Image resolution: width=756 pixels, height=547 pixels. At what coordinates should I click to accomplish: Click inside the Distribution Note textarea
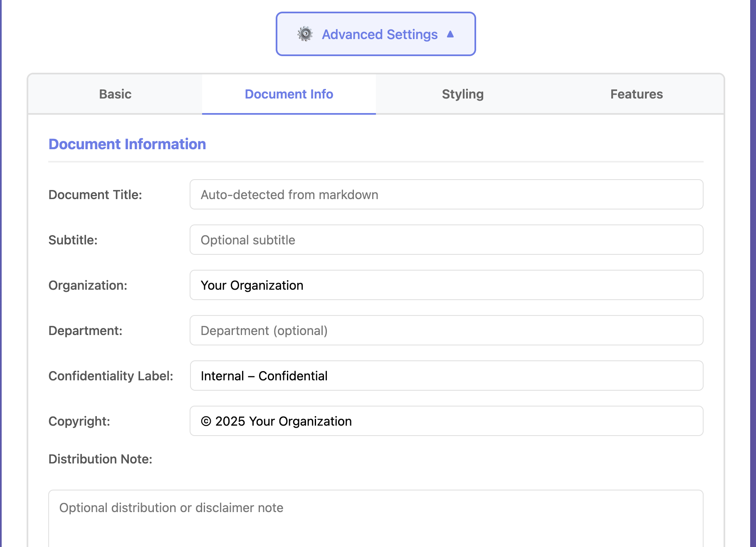376,520
